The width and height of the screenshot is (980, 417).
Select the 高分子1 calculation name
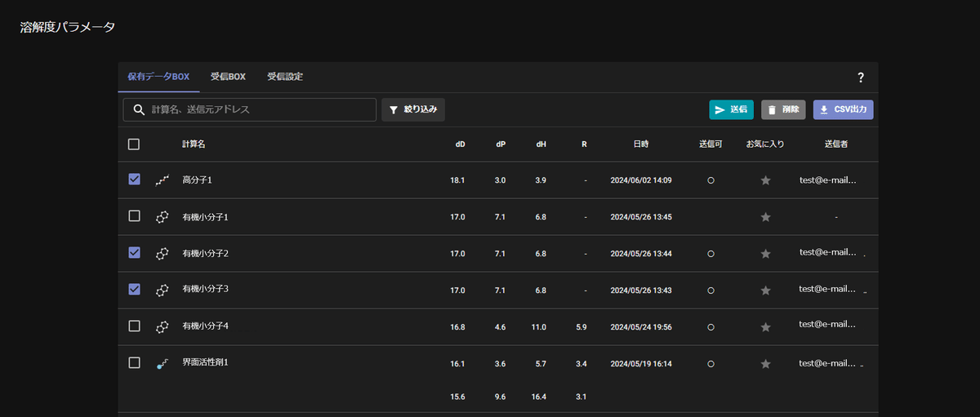(x=197, y=180)
